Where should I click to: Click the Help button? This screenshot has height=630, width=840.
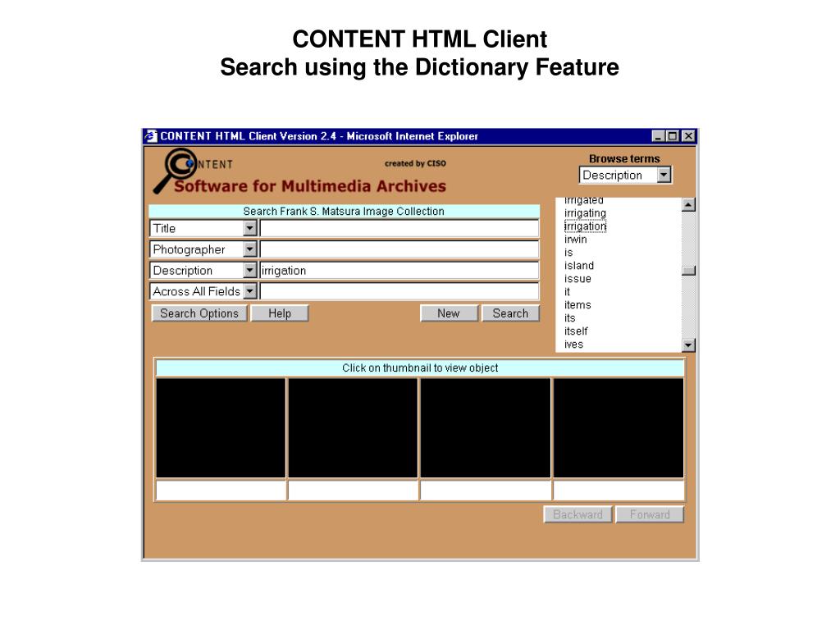click(280, 313)
